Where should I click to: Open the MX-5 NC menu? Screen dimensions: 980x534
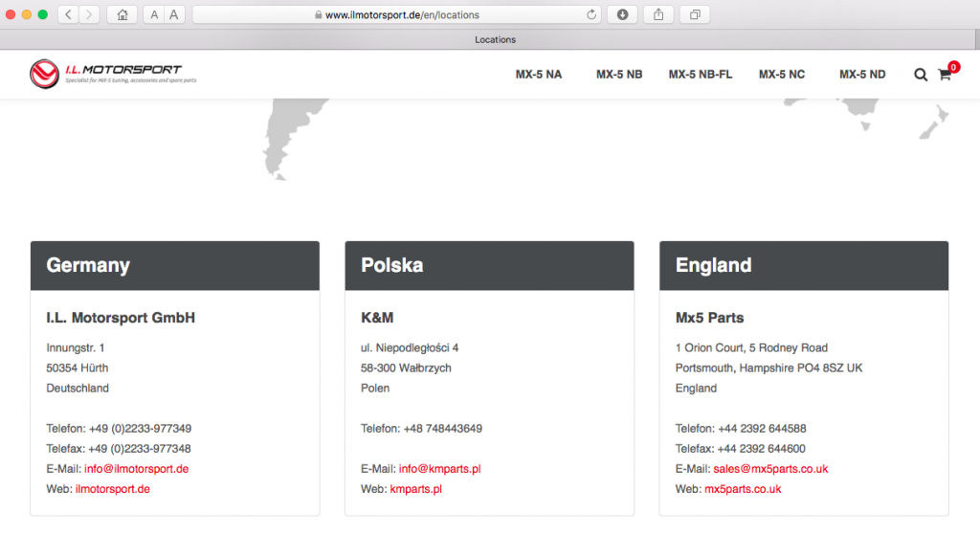click(782, 75)
